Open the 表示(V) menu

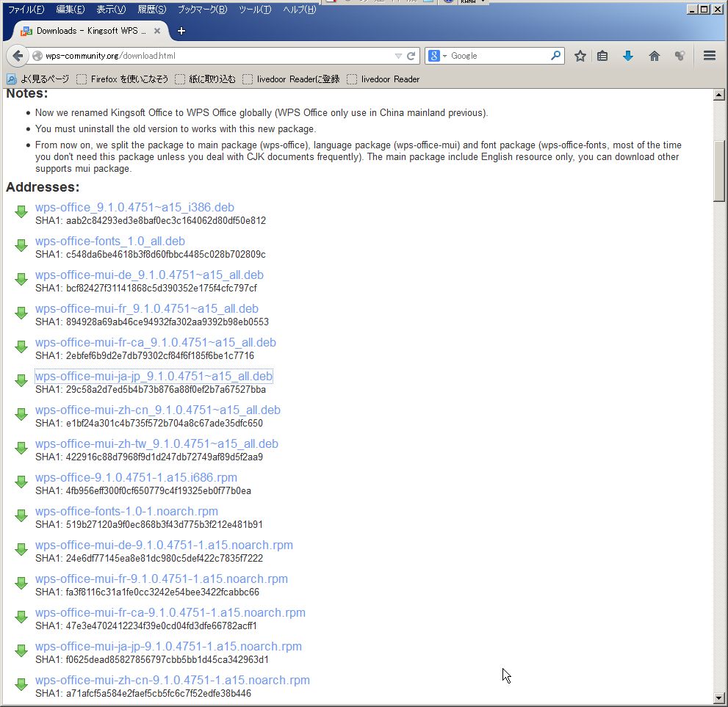tap(111, 10)
